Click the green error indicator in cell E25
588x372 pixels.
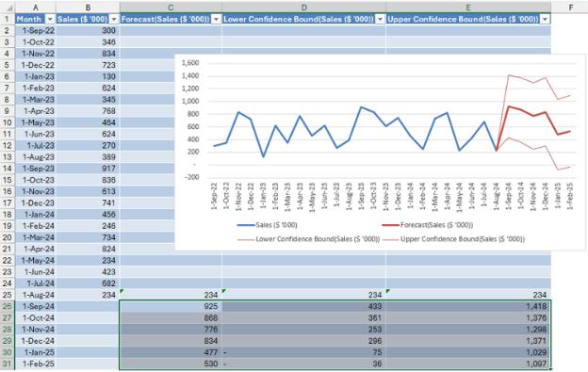(388, 291)
